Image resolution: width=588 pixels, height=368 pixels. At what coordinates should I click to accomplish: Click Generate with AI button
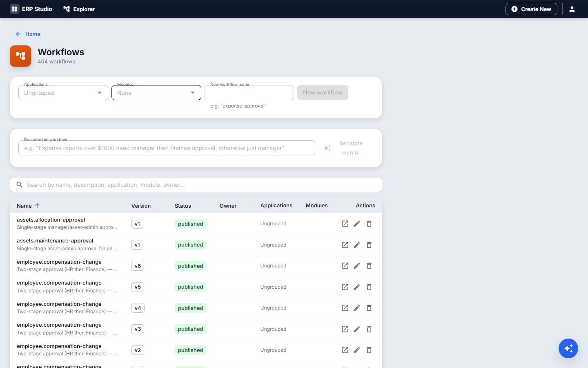343,148
